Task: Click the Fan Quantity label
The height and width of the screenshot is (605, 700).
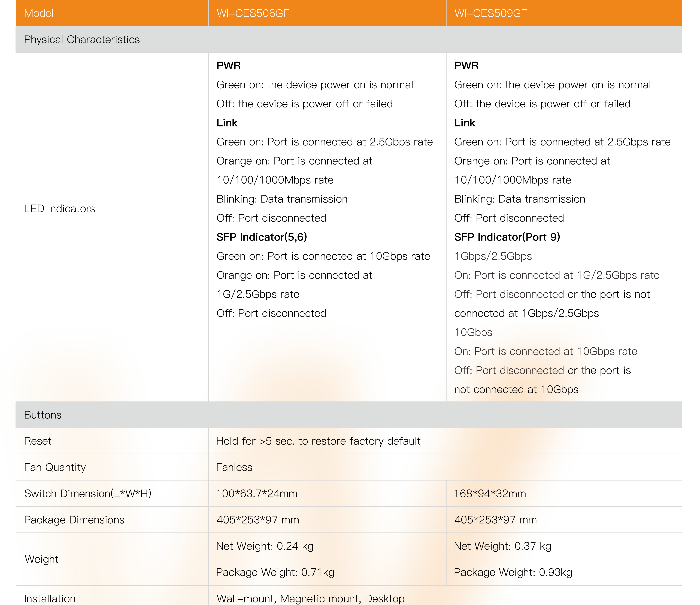Action: (x=55, y=467)
